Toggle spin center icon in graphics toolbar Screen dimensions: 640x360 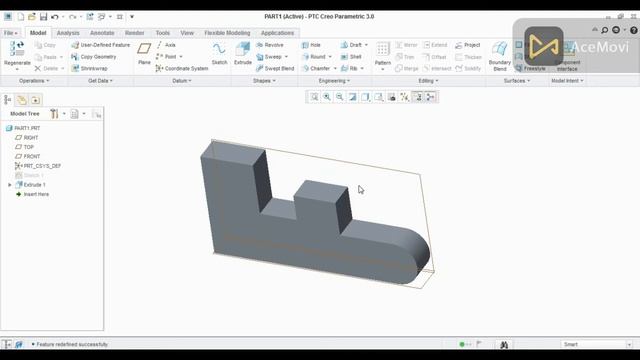pos(430,97)
